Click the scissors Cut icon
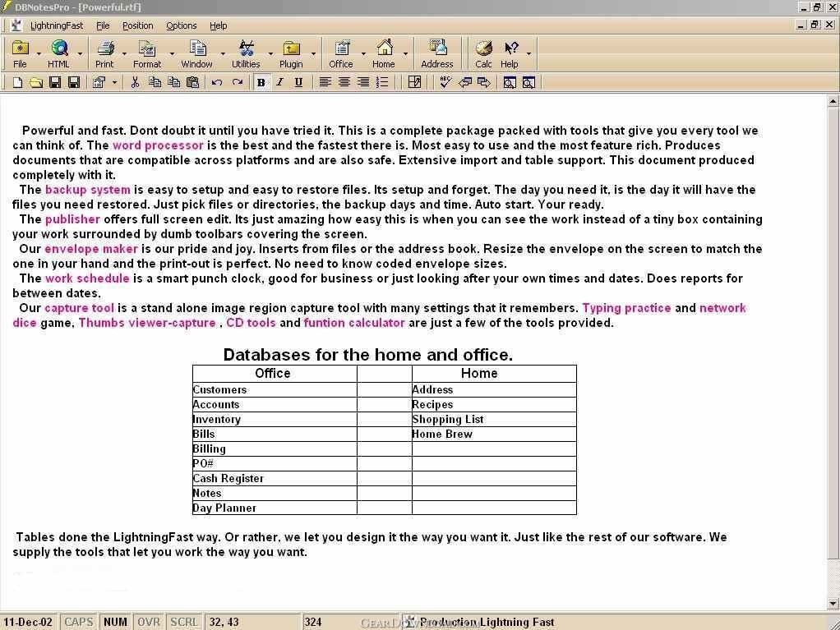 (135, 82)
